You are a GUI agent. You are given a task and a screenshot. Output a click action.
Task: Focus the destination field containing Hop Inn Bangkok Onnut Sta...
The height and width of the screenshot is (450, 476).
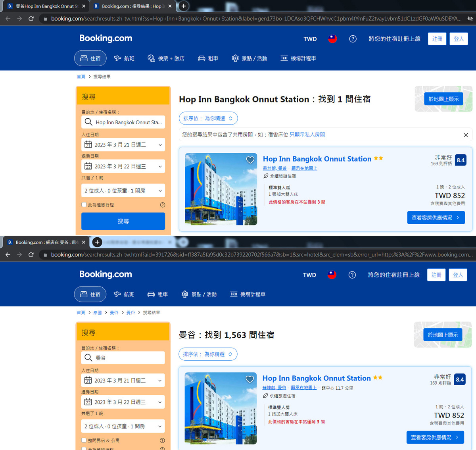point(123,122)
